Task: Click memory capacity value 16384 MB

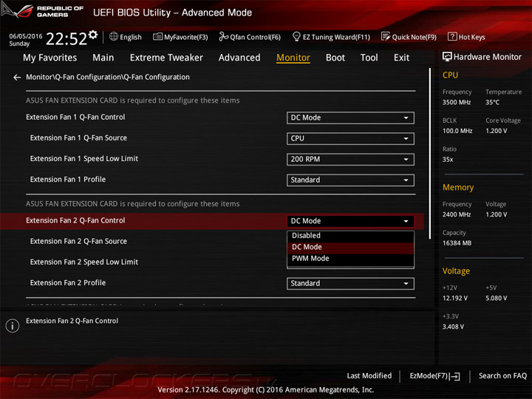Action: point(457,243)
